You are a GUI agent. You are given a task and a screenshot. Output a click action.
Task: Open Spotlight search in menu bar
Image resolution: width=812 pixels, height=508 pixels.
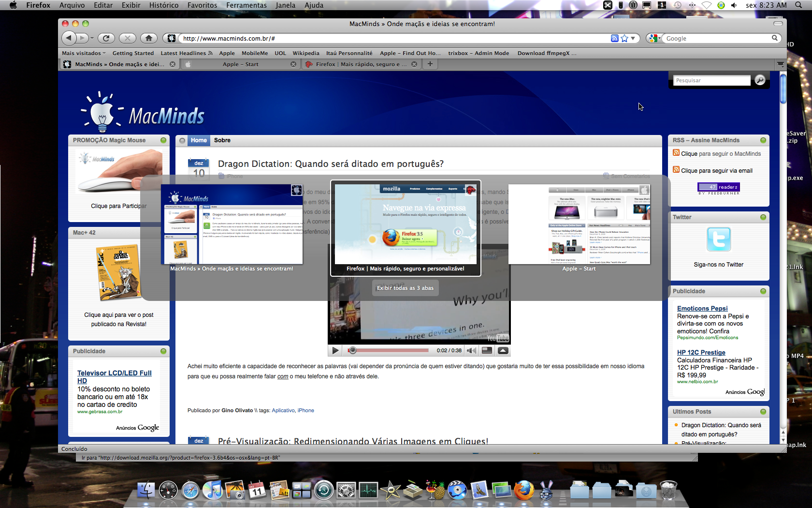click(798, 5)
